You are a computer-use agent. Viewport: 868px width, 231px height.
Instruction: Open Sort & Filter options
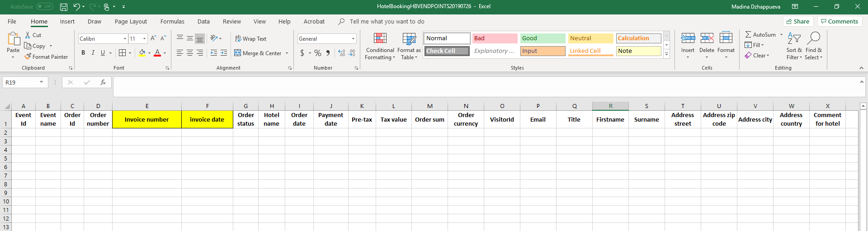[794, 46]
